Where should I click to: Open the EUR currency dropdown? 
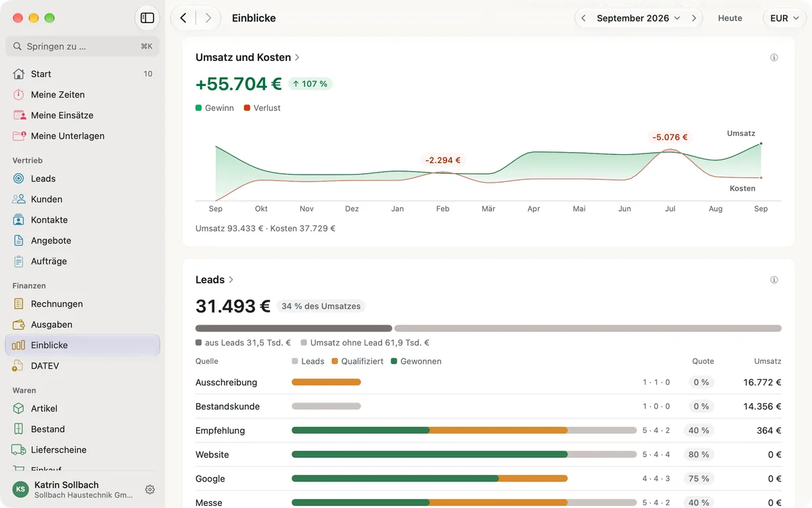tap(784, 18)
